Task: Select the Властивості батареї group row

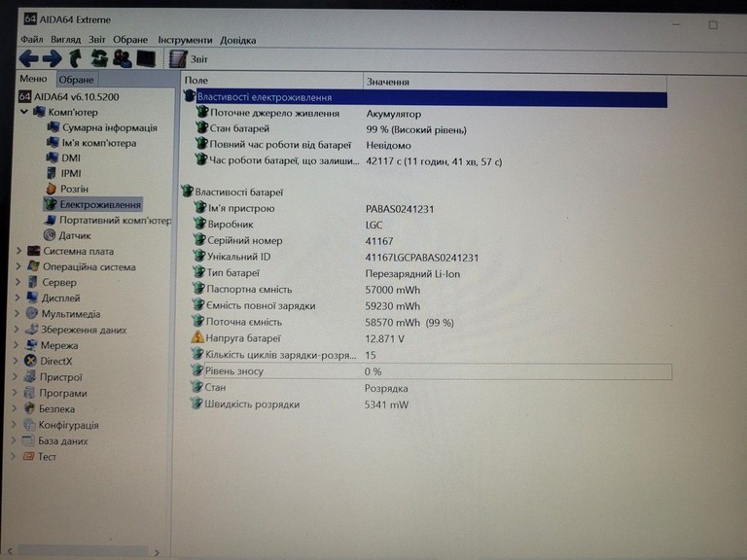Action: coord(232,192)
